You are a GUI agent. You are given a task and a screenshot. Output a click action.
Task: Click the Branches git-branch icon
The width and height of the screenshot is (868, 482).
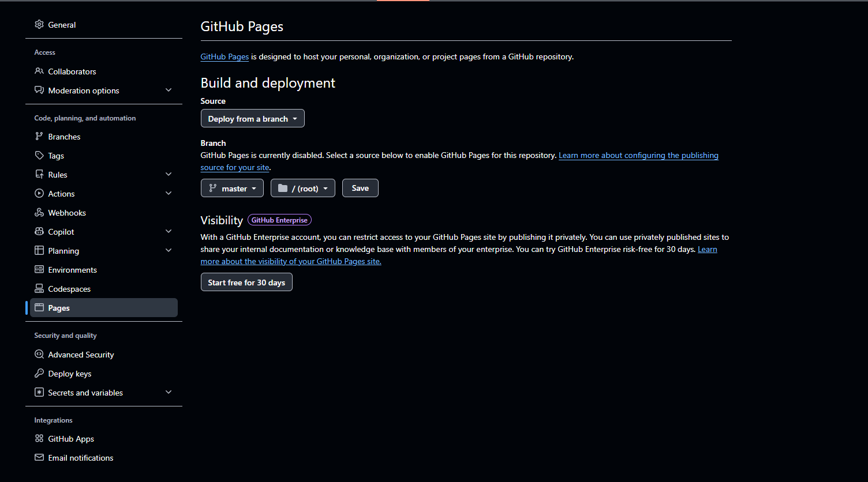coord(39,137)
